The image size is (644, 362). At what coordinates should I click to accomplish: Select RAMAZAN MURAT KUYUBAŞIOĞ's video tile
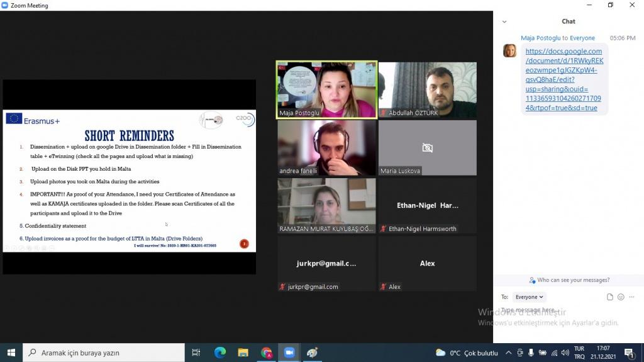326,206
